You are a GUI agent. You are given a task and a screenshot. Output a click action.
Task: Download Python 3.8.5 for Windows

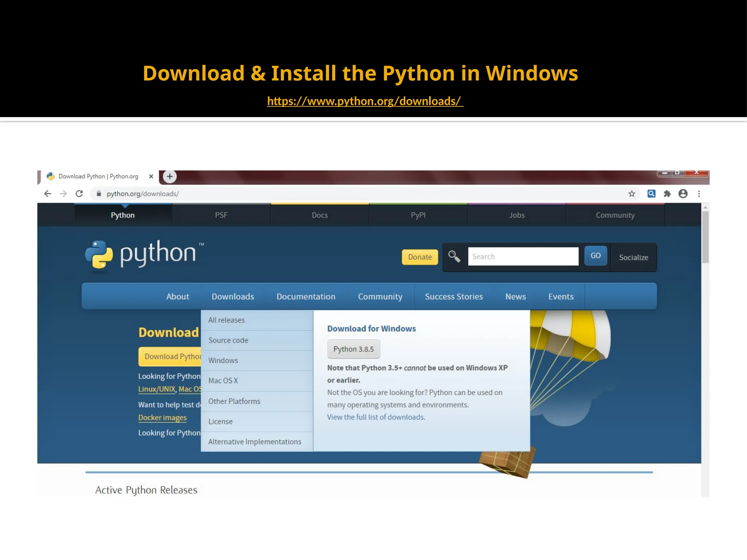click(353, 349)
